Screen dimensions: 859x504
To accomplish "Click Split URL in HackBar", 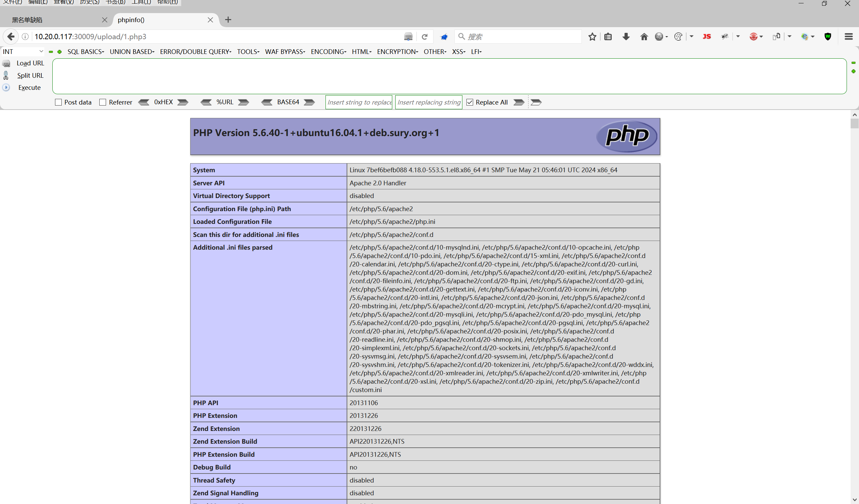I will coord(30,75).
